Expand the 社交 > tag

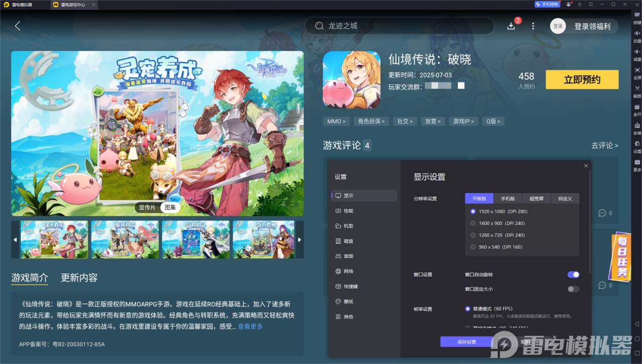405,121
